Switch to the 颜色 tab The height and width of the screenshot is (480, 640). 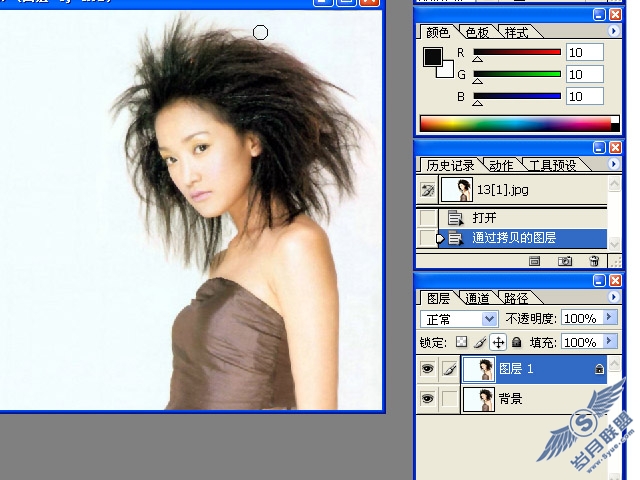438,32
